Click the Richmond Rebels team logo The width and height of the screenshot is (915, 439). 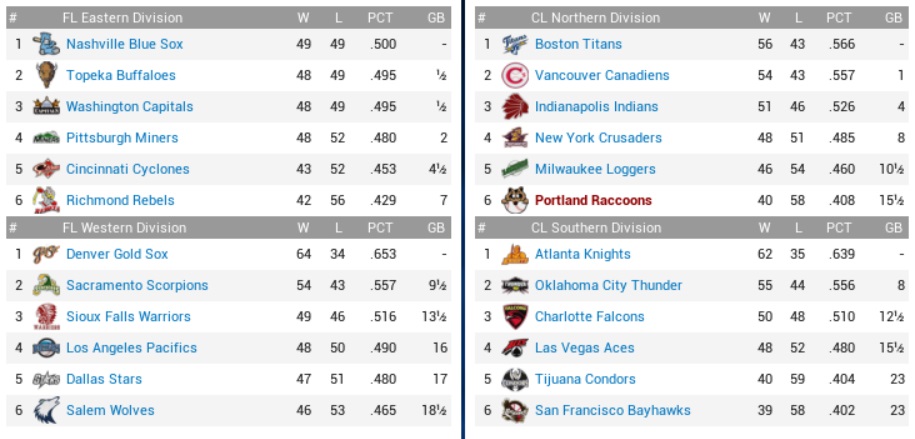pyautogui.click(x=46, y=200)
